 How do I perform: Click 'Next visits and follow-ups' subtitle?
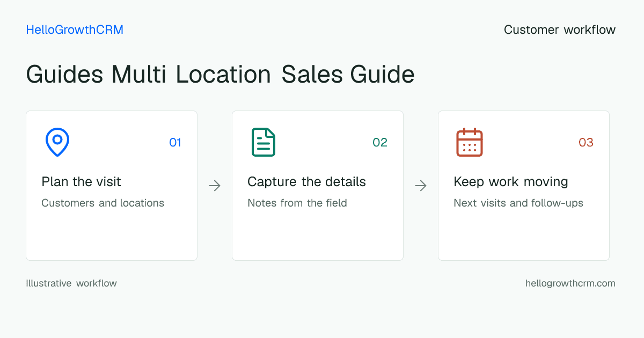click(518, 203)
